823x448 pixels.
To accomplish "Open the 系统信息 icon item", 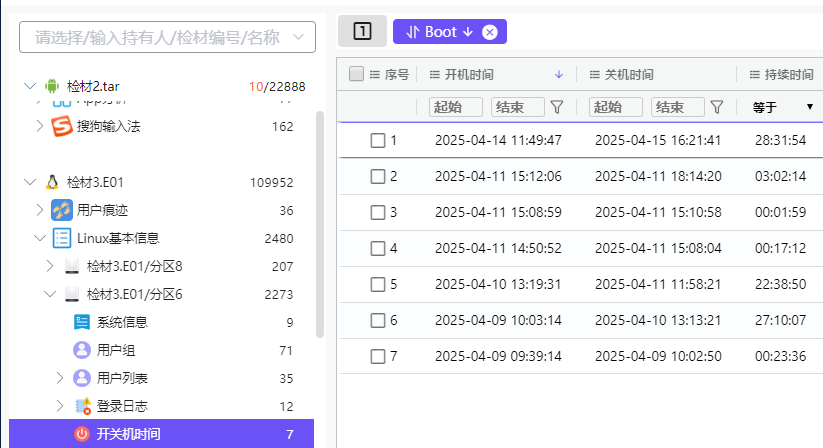I will click(82, 322).
